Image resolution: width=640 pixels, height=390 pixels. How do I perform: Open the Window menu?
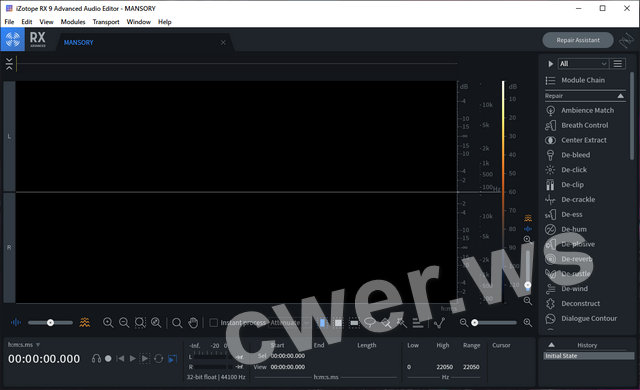[x=138, y=22]
